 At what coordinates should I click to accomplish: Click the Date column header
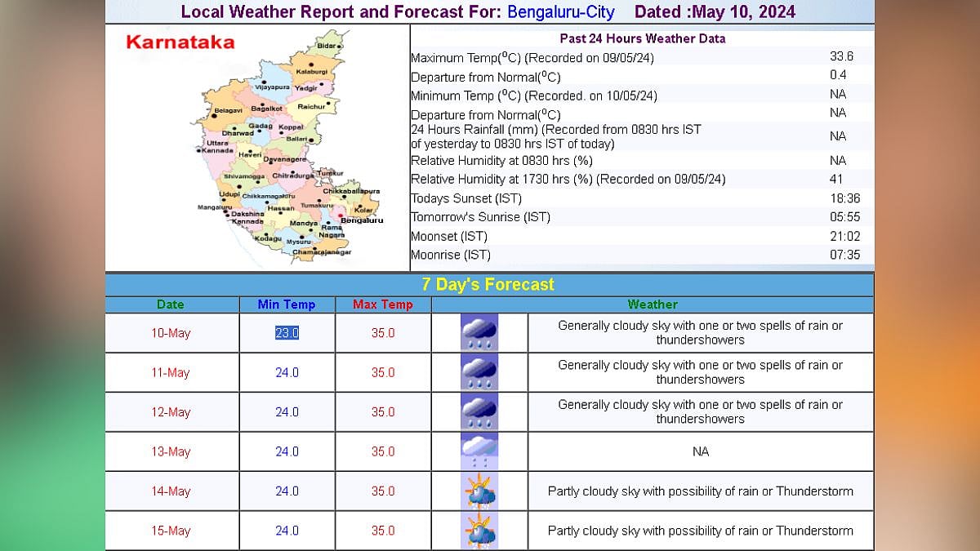171,304
